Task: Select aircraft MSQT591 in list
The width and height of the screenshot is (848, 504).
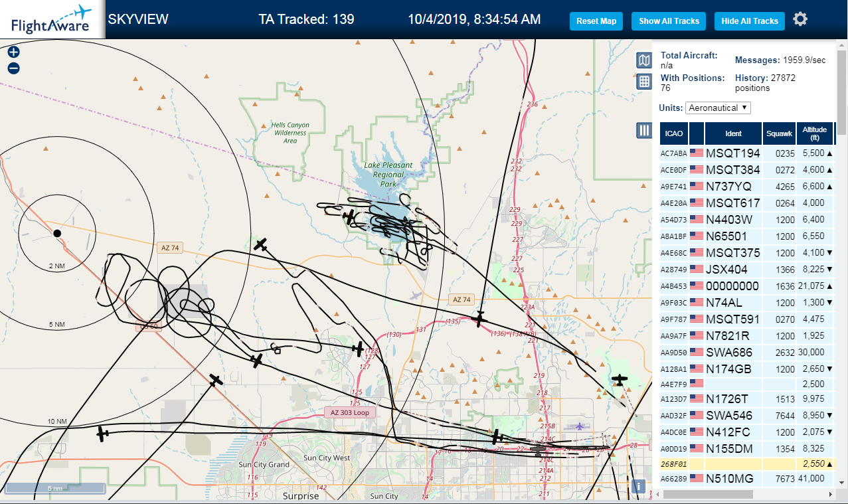Action: (x=746, y=319)
